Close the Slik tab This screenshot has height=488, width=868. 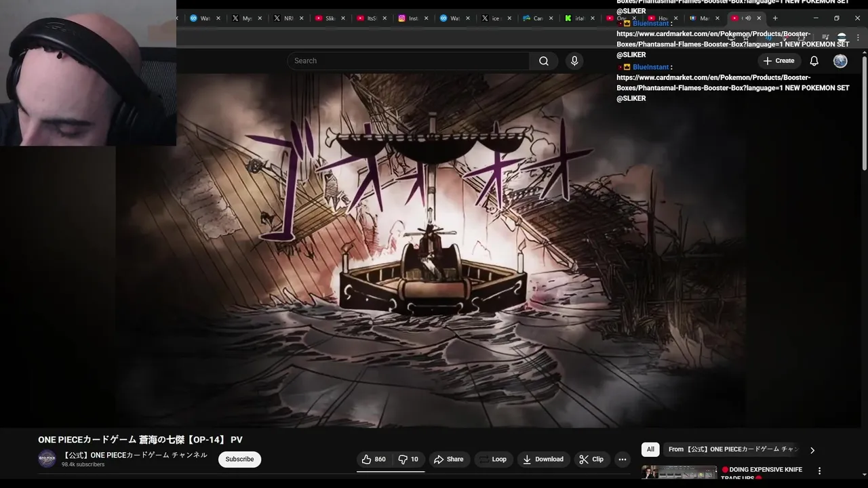click(343, 18)
